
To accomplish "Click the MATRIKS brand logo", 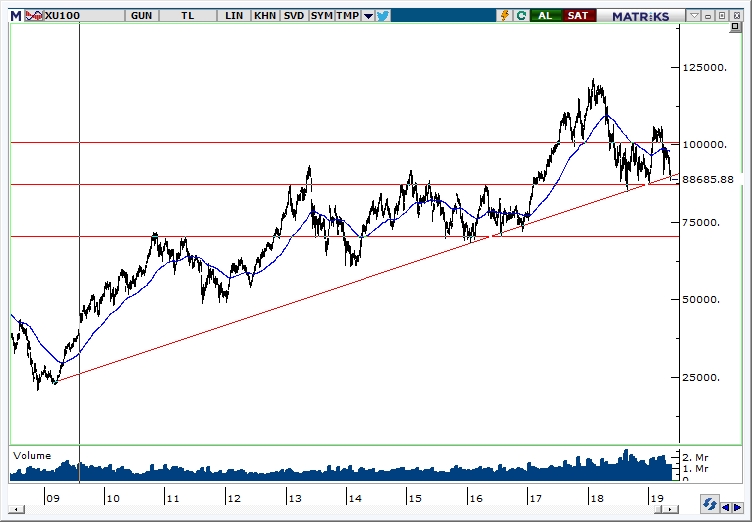I will (640, 16).
